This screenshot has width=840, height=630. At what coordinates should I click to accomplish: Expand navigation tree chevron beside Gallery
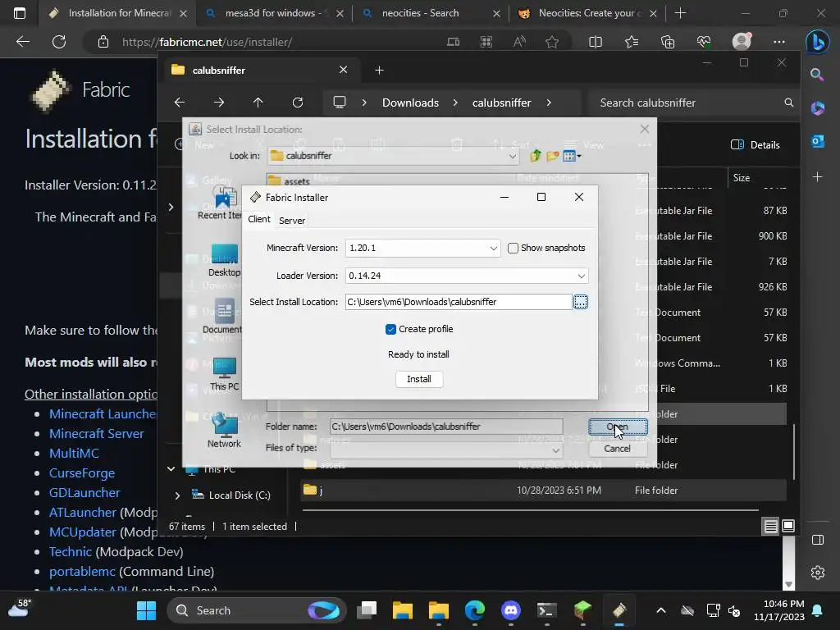[171, 207]
